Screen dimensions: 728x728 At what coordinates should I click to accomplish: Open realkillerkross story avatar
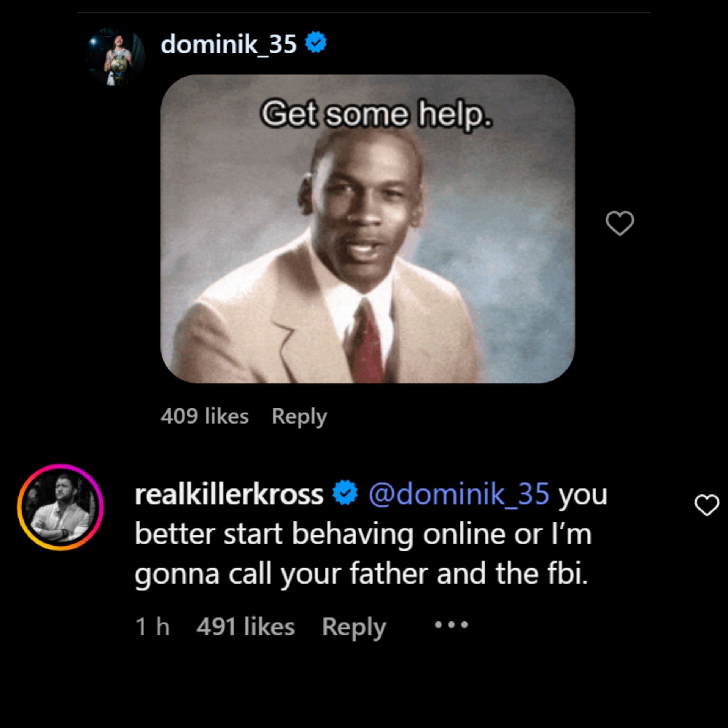[x=60, y=507]
